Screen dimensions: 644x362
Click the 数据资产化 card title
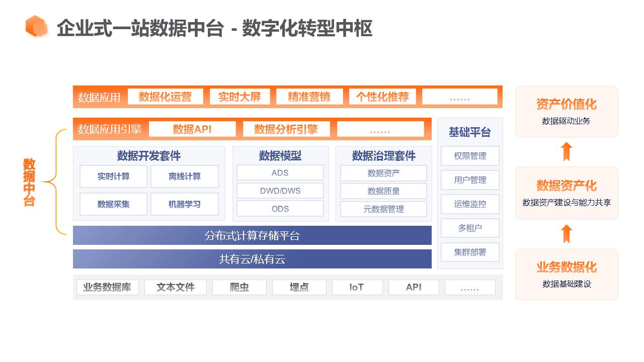tap(567, 186)
